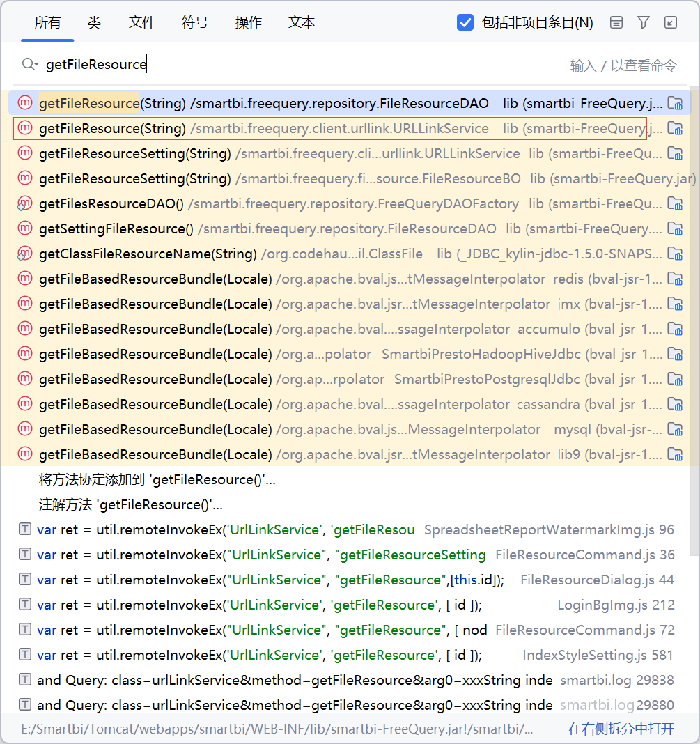The height and width of the screenshot is (744, 700).
Task: Open FileResourceCommand.js 72 text match
Action: (x=348, y=630)
